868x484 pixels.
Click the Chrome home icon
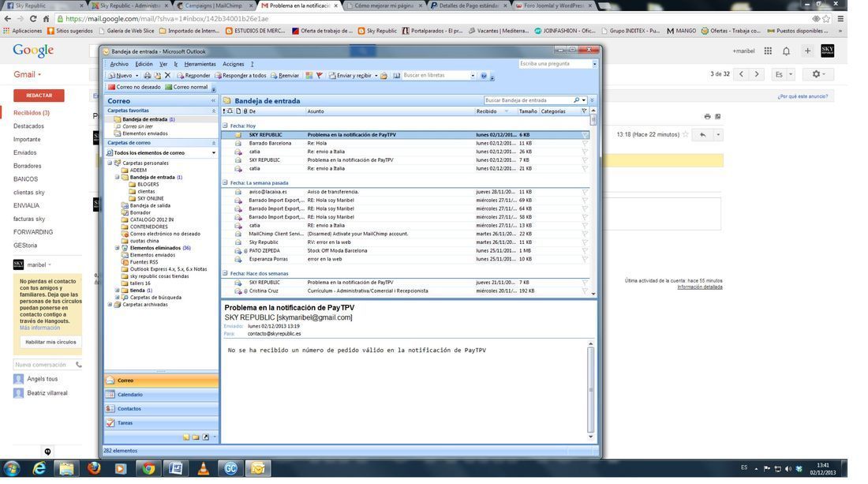[x=47, y=18]
